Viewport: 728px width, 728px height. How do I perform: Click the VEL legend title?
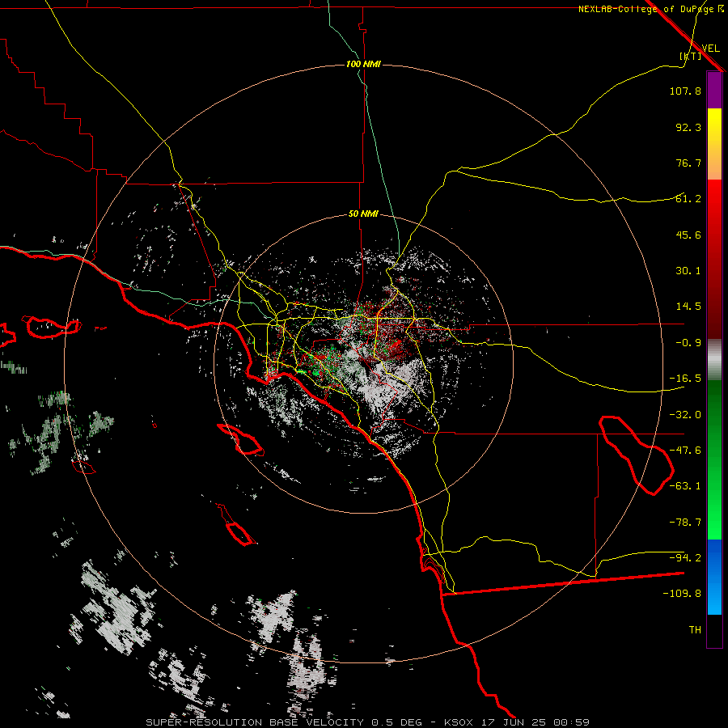(x=710, y=48)
